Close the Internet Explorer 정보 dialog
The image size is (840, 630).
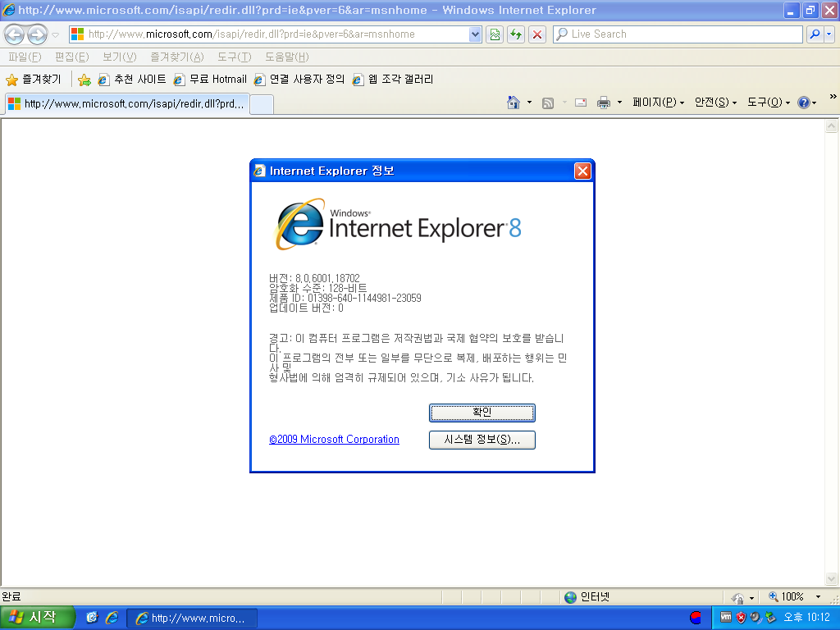coord(582,171)
